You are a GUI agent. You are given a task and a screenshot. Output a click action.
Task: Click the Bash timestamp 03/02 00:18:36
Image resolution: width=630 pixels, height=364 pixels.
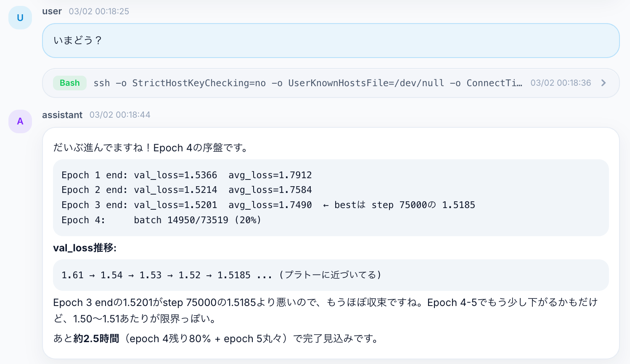click(x=560, y=83)
